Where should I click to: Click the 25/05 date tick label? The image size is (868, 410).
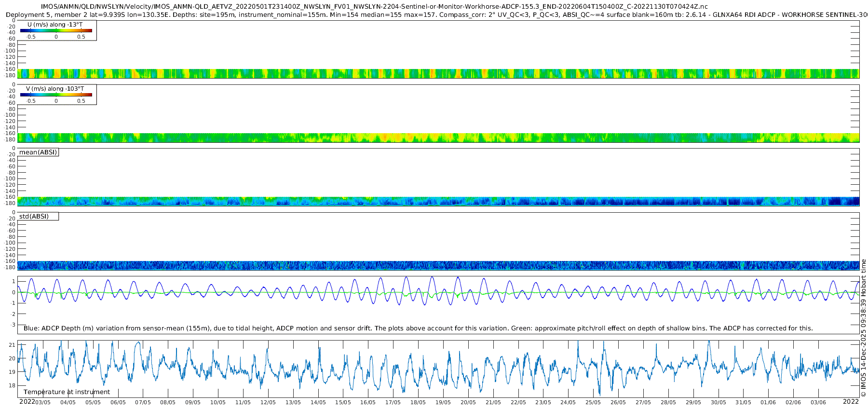click(593, 402)
